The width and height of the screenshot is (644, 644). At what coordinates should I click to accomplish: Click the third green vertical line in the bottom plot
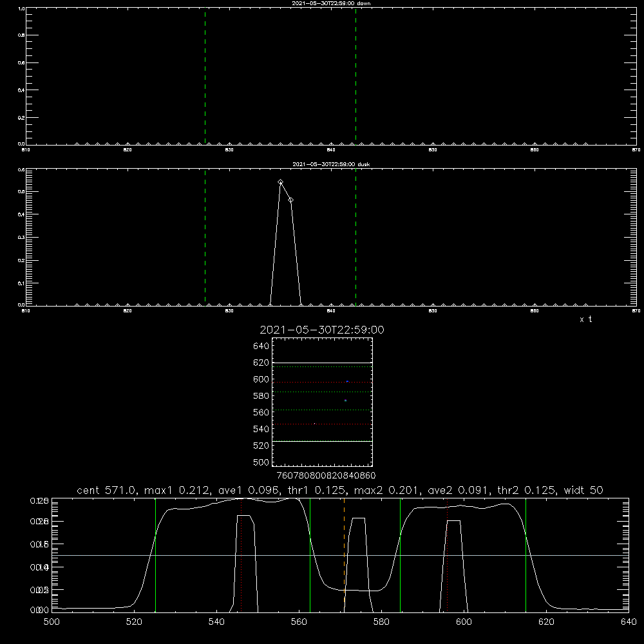pyautogui.click(x=400, y=554)
